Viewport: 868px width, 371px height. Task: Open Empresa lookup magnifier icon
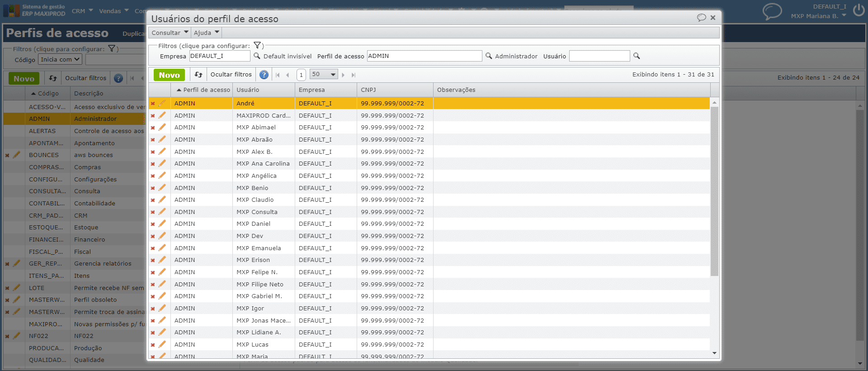pyautogui.click(x=257, y=56)
